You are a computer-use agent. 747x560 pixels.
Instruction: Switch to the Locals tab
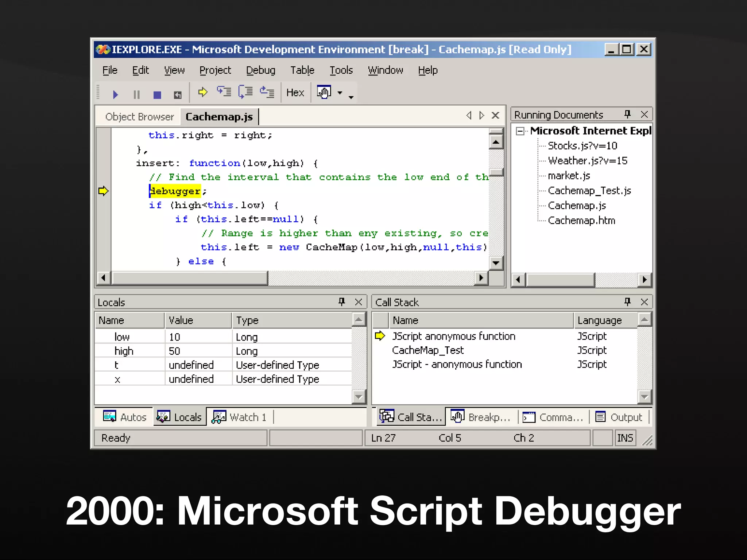tap(179, 417)
